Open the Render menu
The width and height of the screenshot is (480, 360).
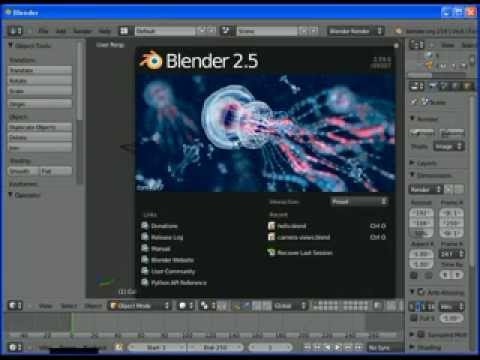(82, 31)
